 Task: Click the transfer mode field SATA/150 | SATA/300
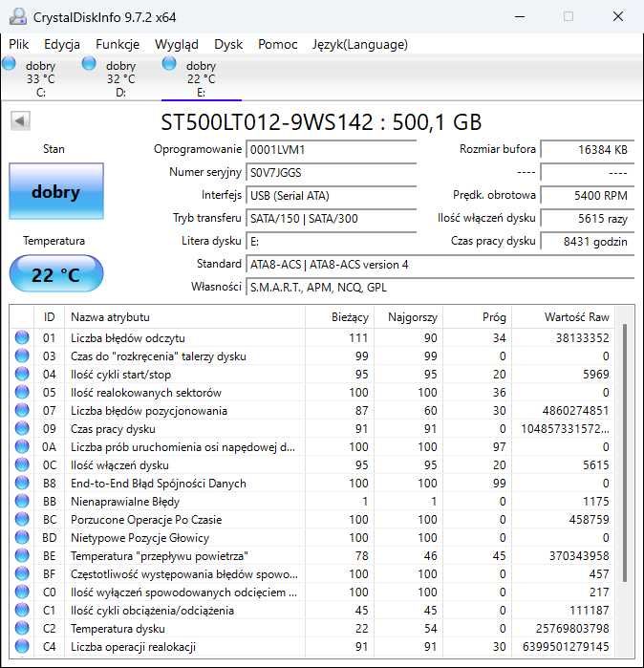331,219
